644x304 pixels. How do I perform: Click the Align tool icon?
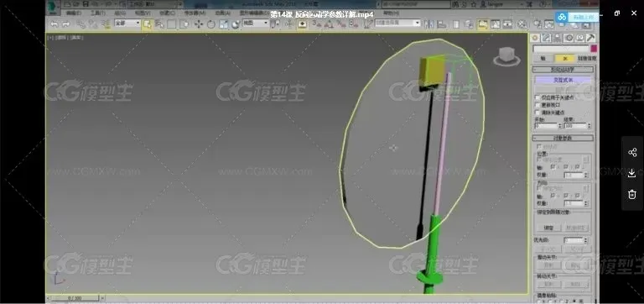pyautogui.click(x=442, y=24)
